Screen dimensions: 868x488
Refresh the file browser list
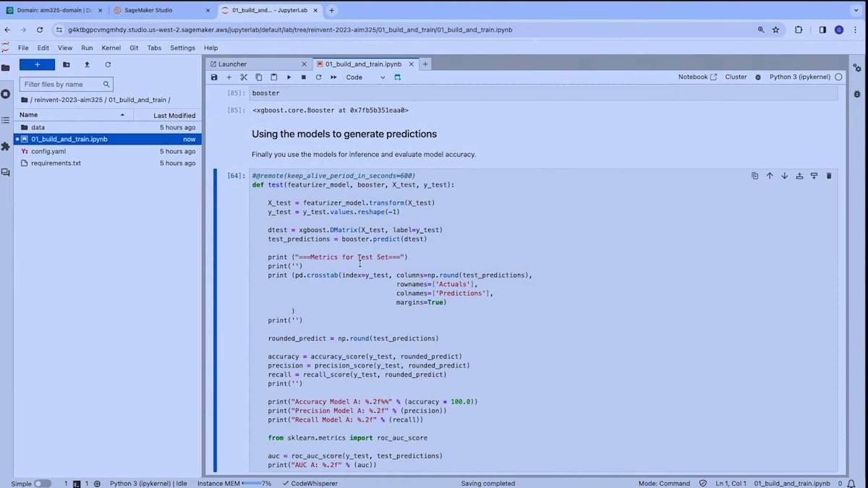click(108, 64)
